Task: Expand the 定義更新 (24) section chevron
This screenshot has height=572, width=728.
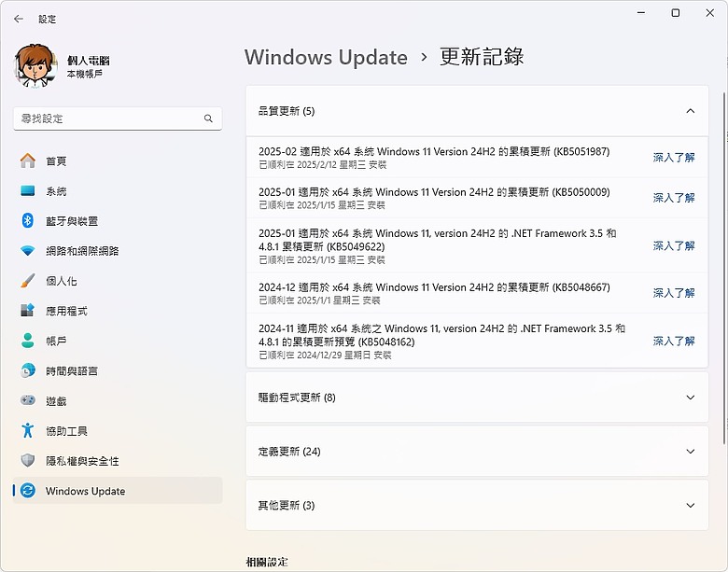Action: point(691,452)
